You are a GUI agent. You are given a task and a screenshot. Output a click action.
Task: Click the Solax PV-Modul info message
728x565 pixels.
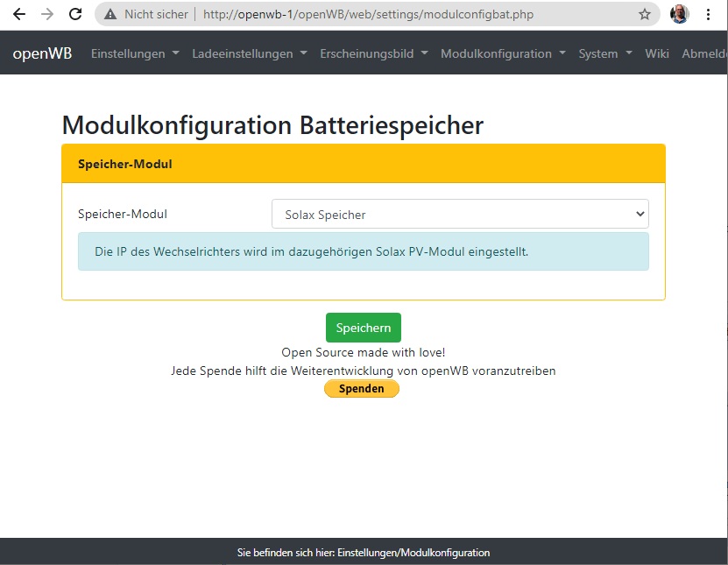coord(364,251)
